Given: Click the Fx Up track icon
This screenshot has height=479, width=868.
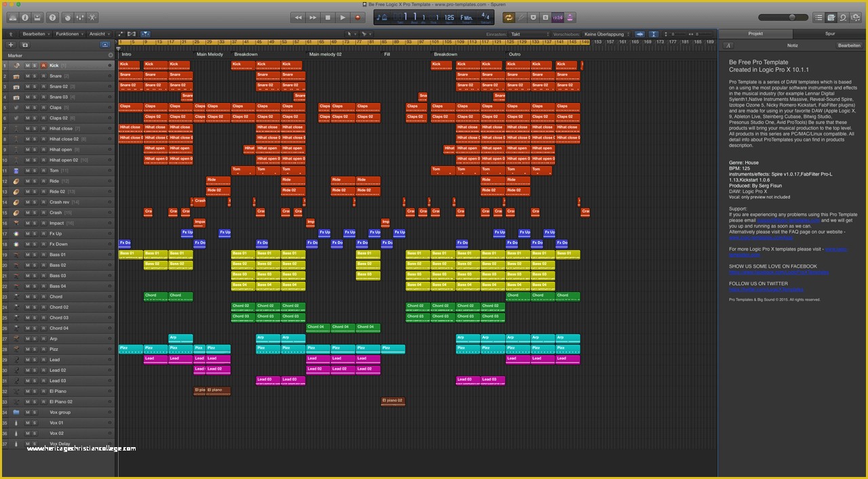Looking at the screenshot, I should [16, 234].
